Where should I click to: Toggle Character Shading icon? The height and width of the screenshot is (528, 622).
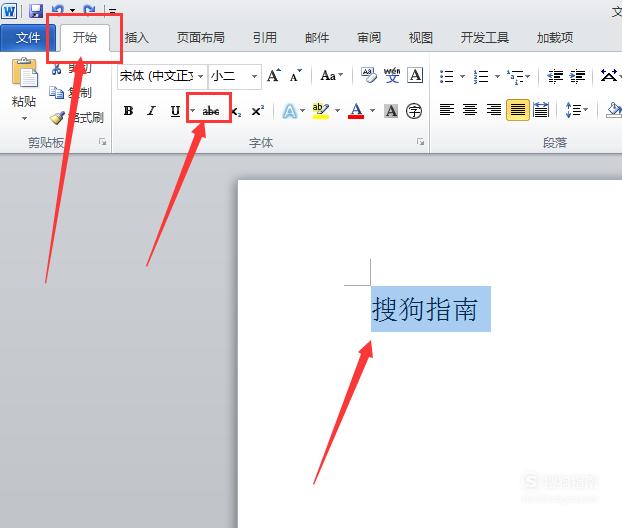pos(391,111)
